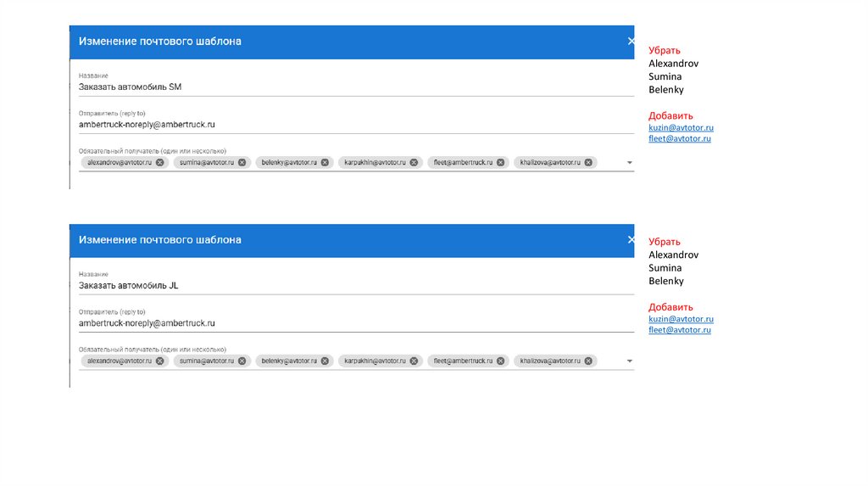Select sumina@avtotor.ru chip text in SM template
868x487 pixels.
207,162
